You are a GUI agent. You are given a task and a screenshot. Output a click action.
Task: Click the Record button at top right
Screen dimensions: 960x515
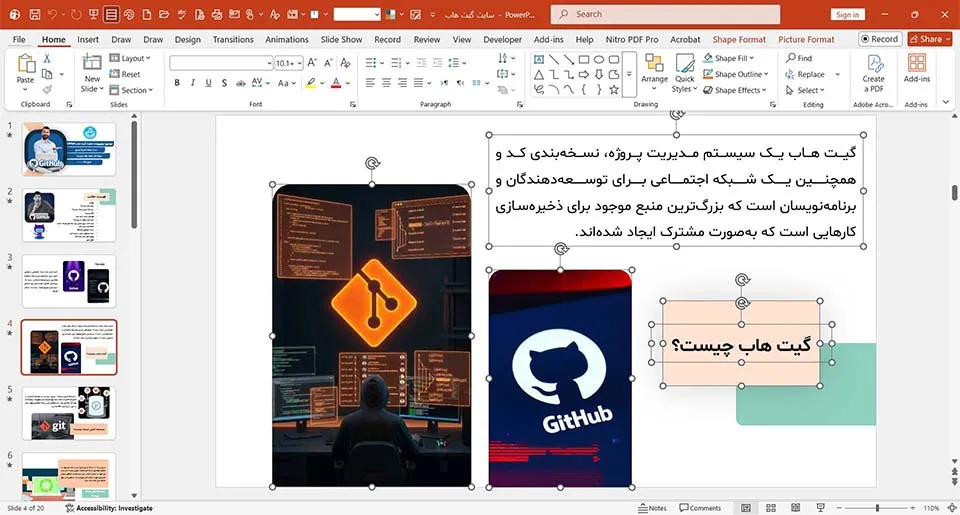click(x=879, y=39)
